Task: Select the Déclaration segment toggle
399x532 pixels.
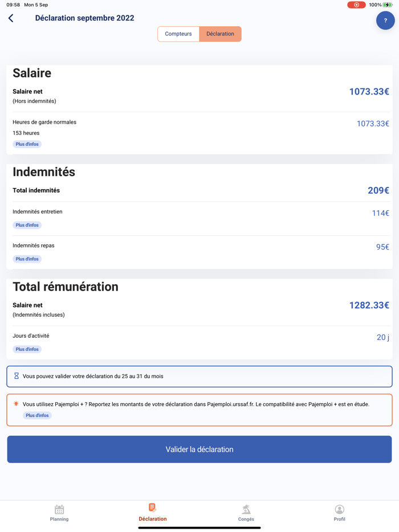Action: (220, 34)
